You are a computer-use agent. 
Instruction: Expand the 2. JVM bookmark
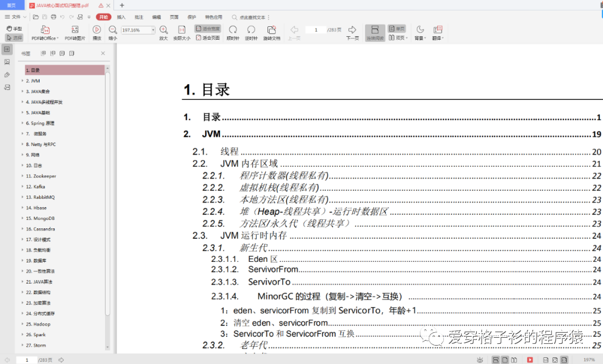pos(22,81)
